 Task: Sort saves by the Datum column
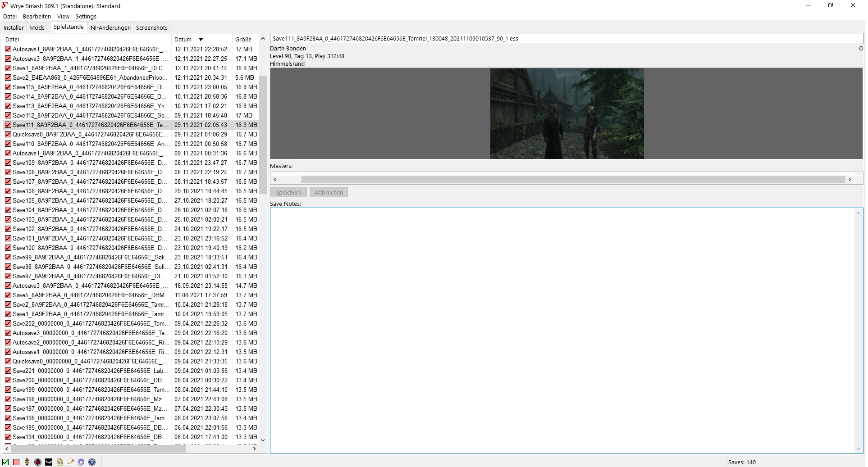click(x=183, y=40)
